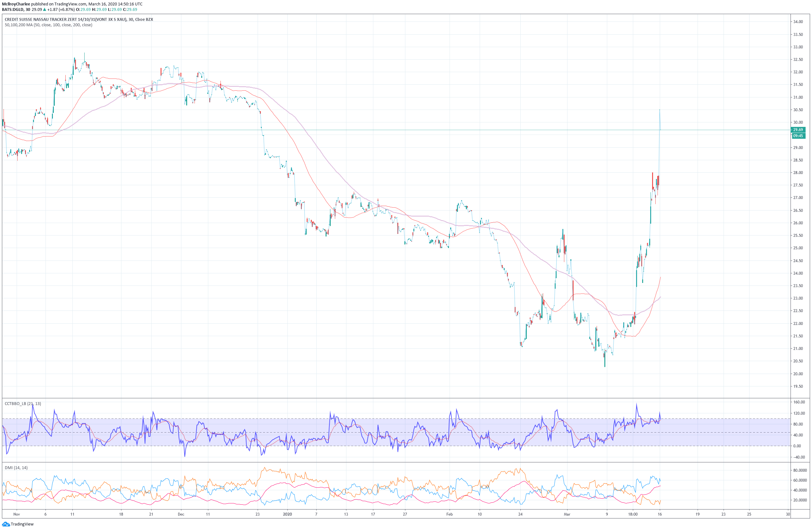Click the 160.00 CCTBBO scale label

799,402
